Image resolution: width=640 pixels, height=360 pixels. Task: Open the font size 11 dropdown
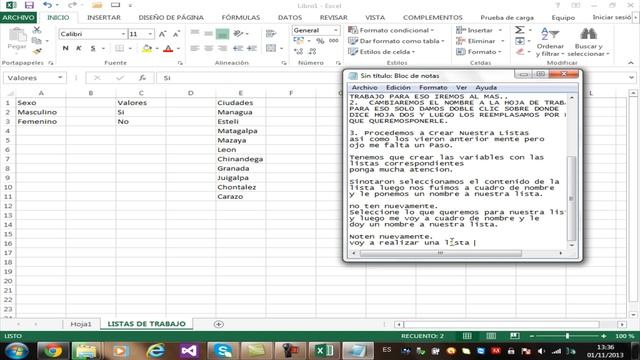[150, 34]
